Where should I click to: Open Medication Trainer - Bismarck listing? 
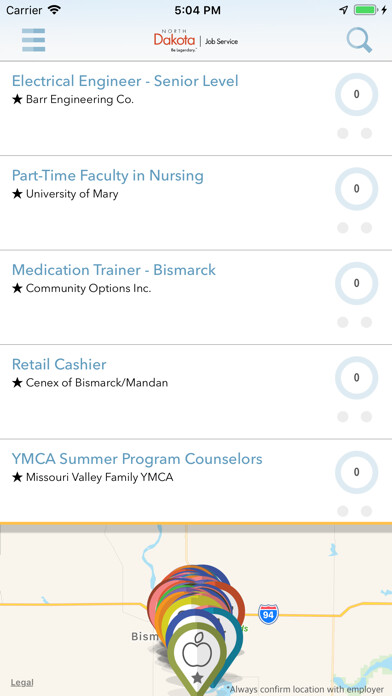114,270
